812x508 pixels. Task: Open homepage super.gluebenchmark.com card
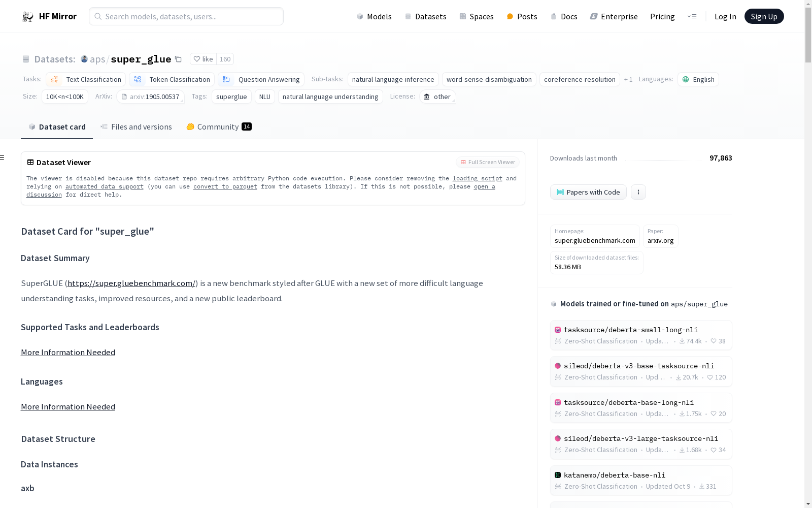(x=595, y=236)
